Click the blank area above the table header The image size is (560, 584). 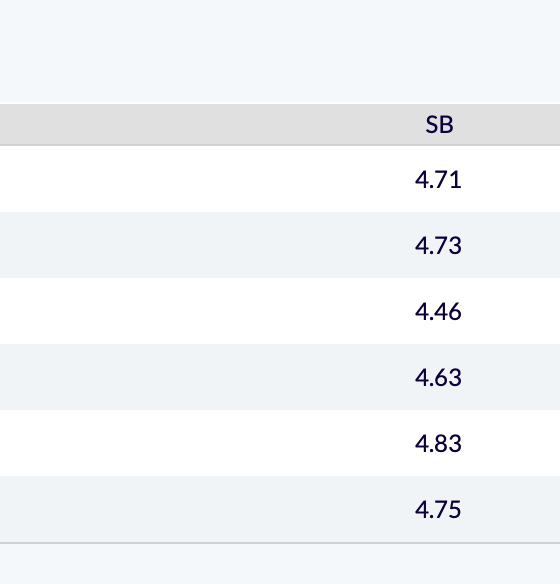click(x=280, y=51)
